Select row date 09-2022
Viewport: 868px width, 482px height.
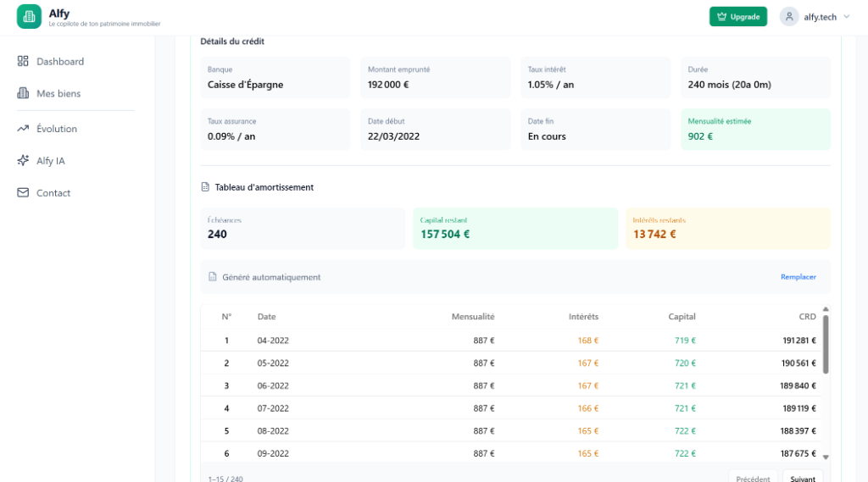[273, 453]
